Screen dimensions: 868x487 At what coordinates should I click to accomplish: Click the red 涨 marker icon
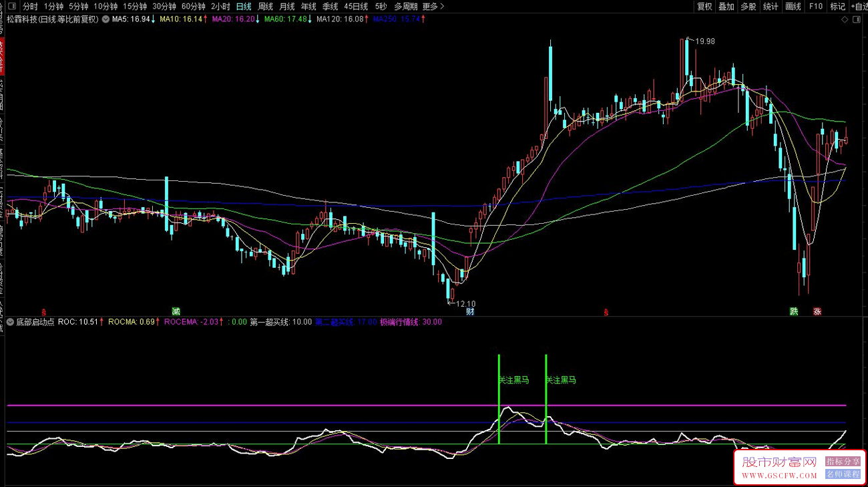pyautogui.click(x=817, y=311)
